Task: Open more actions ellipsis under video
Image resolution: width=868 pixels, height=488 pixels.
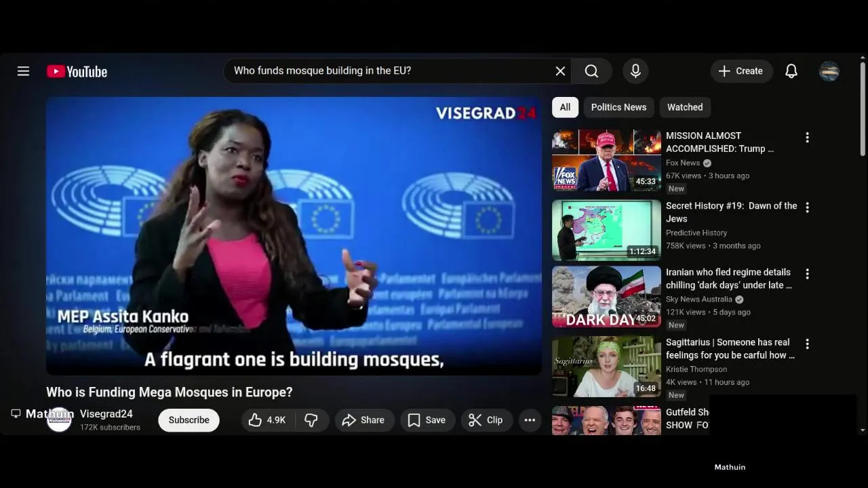Action: (530, 420)
